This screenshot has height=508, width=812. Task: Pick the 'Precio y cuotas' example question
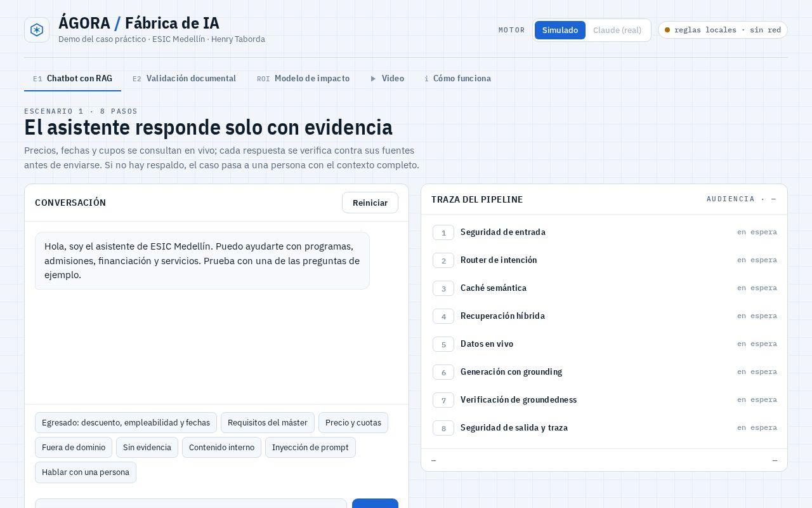[353, 423]
